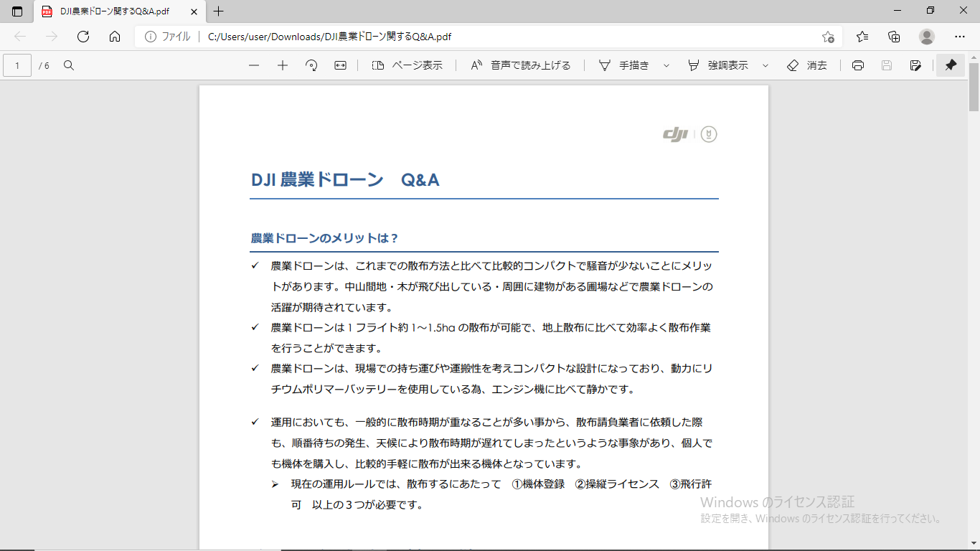Click the DJI logo in the document
The height and width of the screenshot is (551, 980).
676,134
